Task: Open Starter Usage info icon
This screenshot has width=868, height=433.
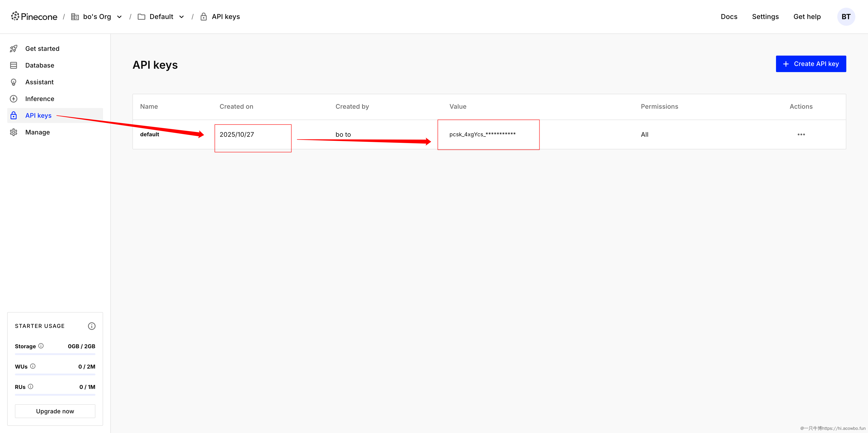Action: tap(92, 326)
